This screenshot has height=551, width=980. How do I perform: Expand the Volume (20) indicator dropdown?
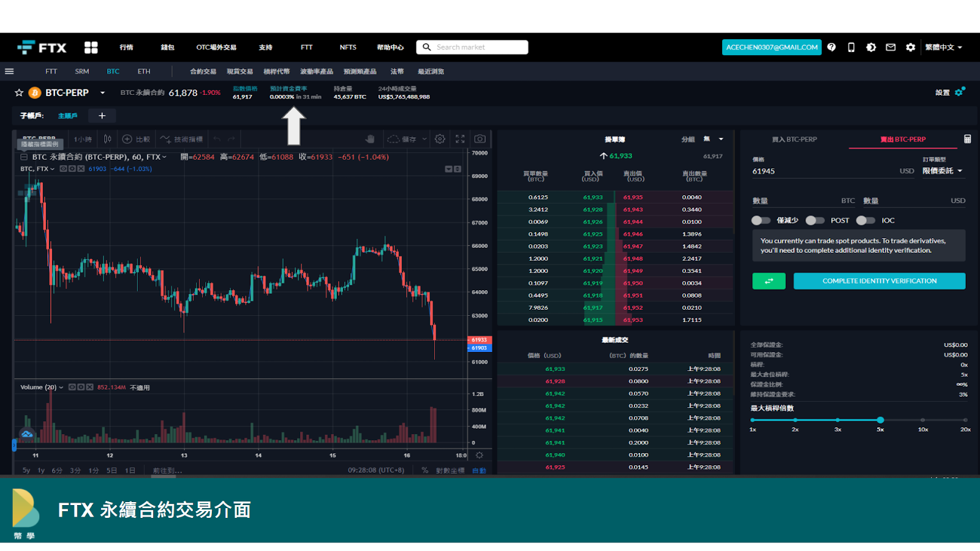point(61,387)
